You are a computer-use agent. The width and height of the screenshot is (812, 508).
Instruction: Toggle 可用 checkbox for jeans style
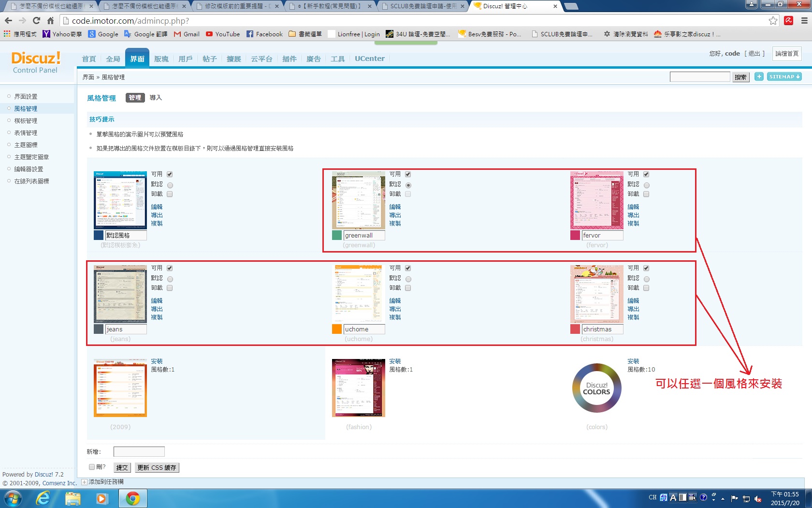(170, 268)
